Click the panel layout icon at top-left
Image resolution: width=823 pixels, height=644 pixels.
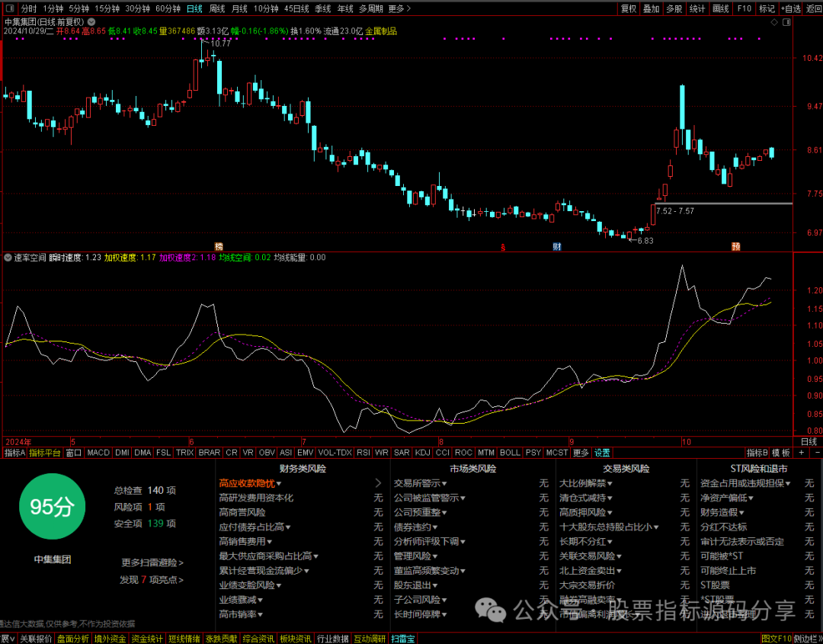pyautogui.click(x=9, y=8)
